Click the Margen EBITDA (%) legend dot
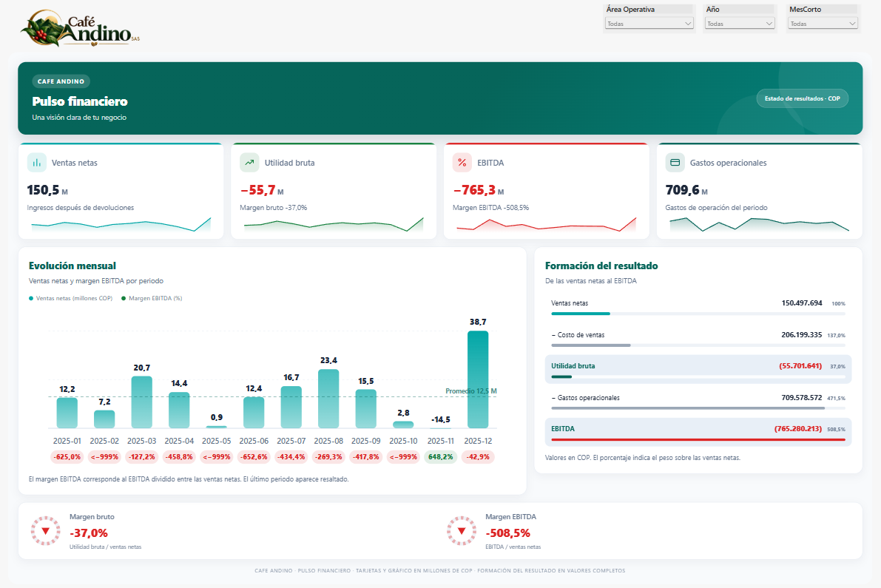881x588 pixels. click(124, 298)
